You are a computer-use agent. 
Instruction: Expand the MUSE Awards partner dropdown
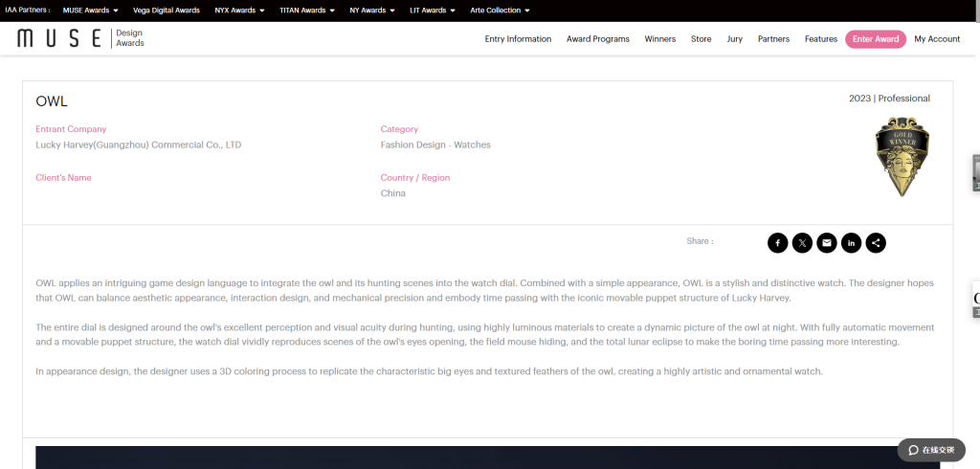pos(91,10)
